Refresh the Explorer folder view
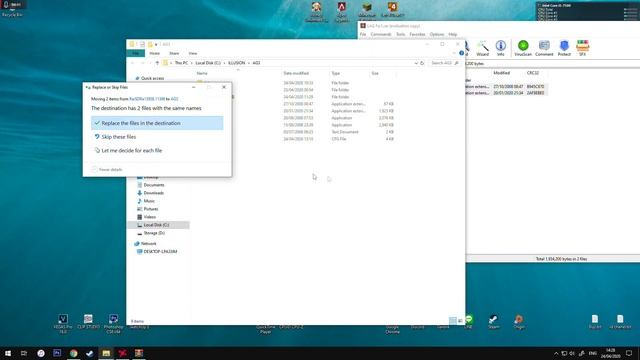This screenshot has width=640, height=360. pos(422,63)
